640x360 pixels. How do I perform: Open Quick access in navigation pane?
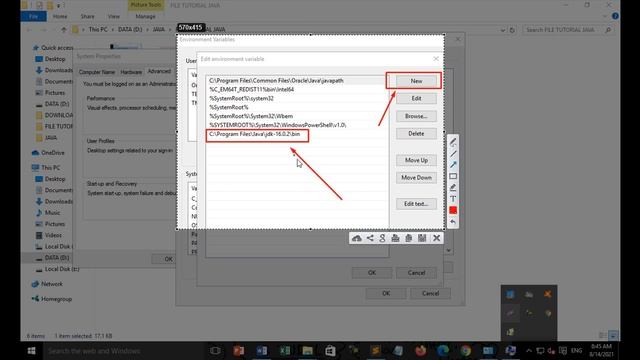click(x=57, y=48)
